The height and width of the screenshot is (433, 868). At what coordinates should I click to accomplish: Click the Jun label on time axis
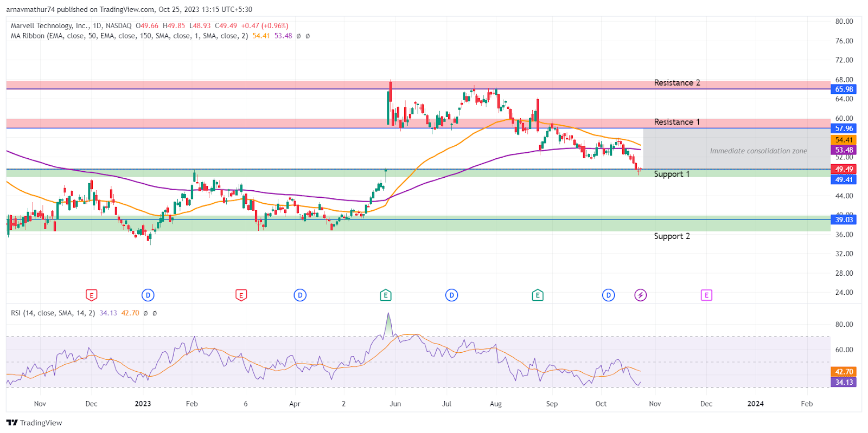tap(395, 404)
